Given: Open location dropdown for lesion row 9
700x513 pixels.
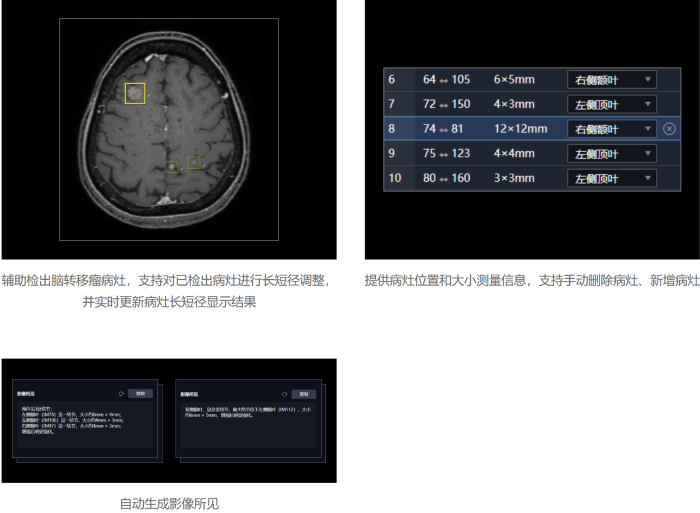Looking at the screenshot, I should point(611,154).
